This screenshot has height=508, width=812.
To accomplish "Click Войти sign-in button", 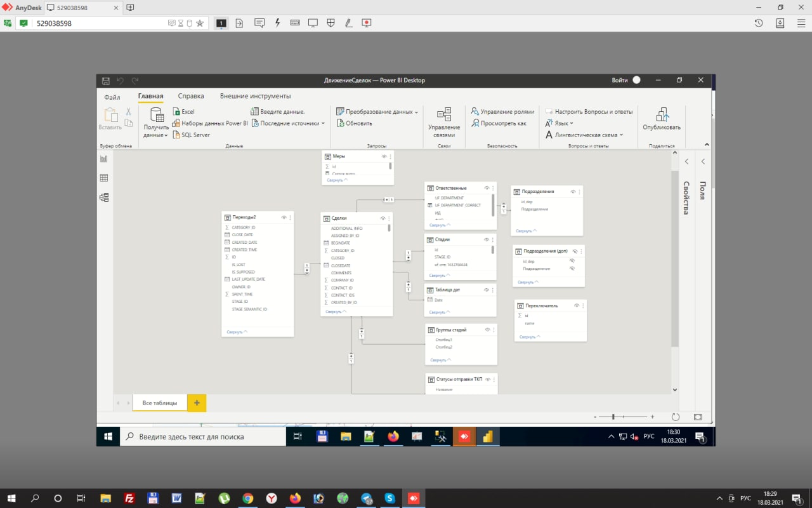I will tap(619, 81).
